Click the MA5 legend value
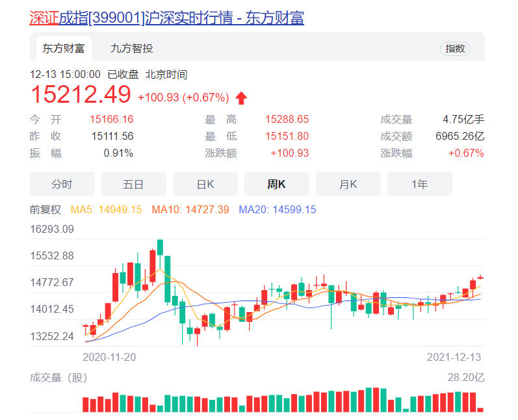Image resolution: width=518 pixels, height=420 pixels. click(x=106, y=209)
